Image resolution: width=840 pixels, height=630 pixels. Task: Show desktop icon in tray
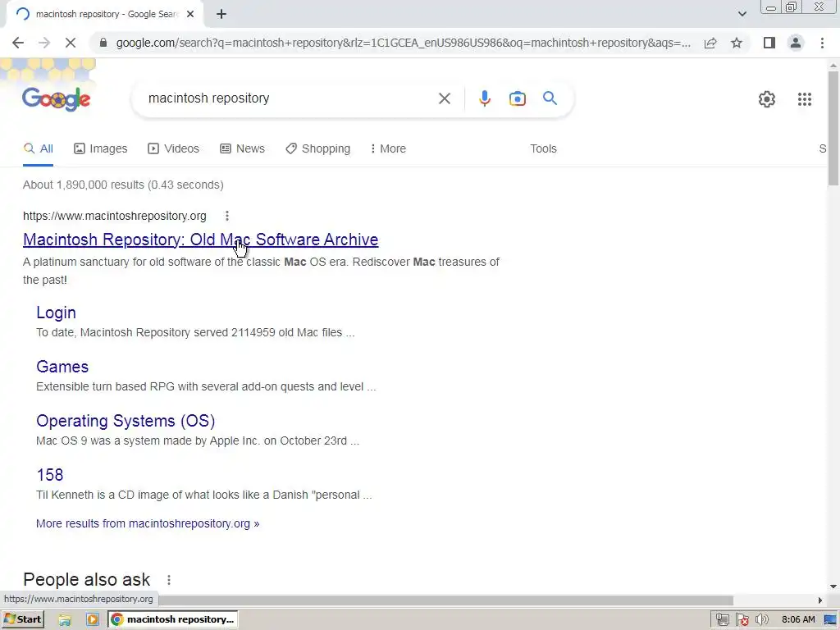coord(830,620)
